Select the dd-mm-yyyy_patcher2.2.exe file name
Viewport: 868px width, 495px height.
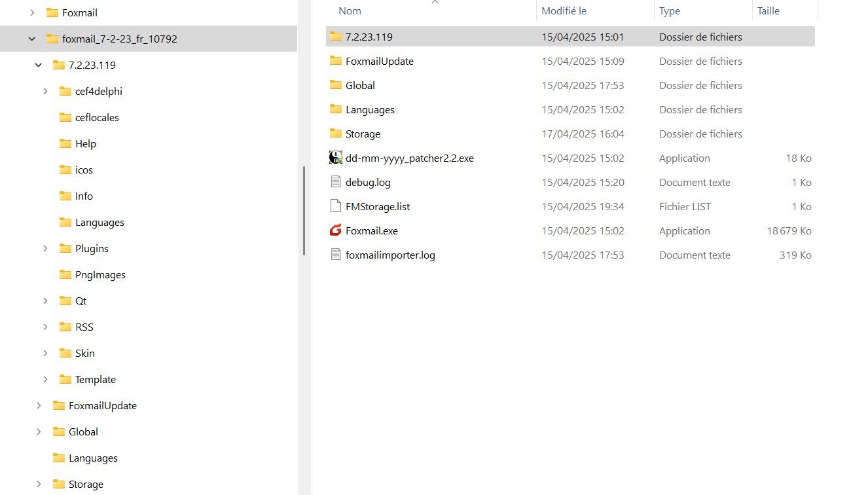(410, 158)
